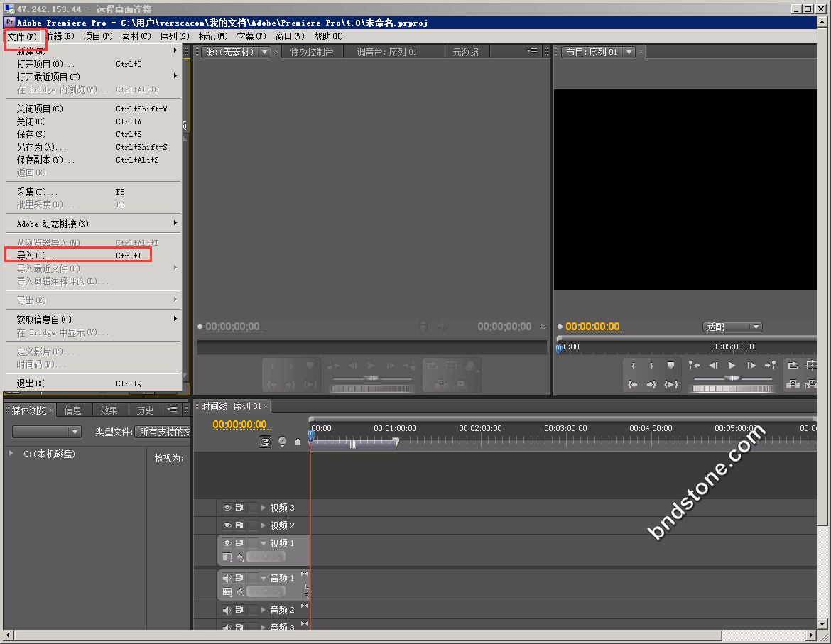This screenshot has height=644, width=831.
Task: Click Set In Point in the program monitor
Action: click(x=632, y=366)
